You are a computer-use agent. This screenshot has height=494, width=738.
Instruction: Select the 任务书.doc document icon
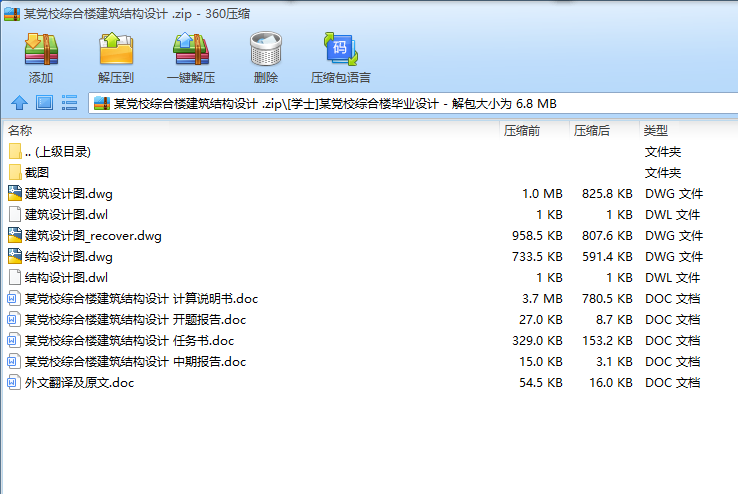[14, 340]
